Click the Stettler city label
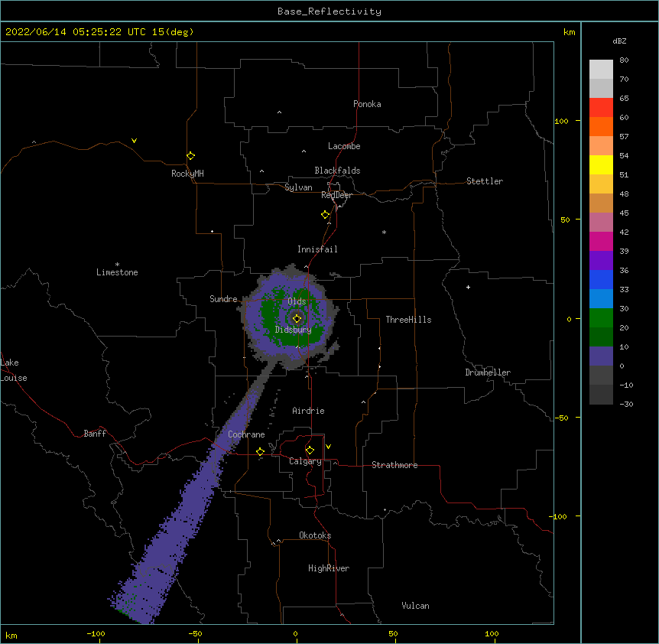 click(485, 181)
